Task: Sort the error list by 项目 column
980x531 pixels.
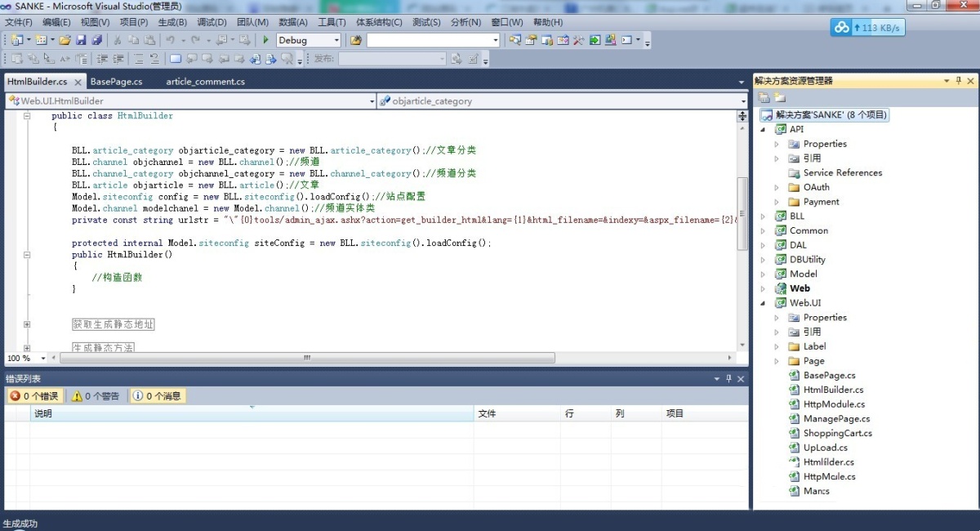Action: (x=705, y=413)
